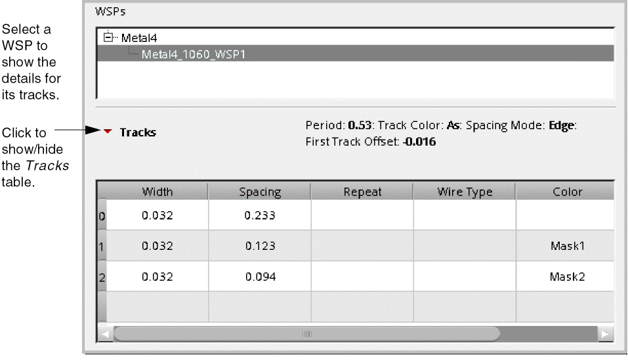This screenshot has width=628, height=364.
Task: Click the scroll left arrow of table
Action: (x=105, y=334)
